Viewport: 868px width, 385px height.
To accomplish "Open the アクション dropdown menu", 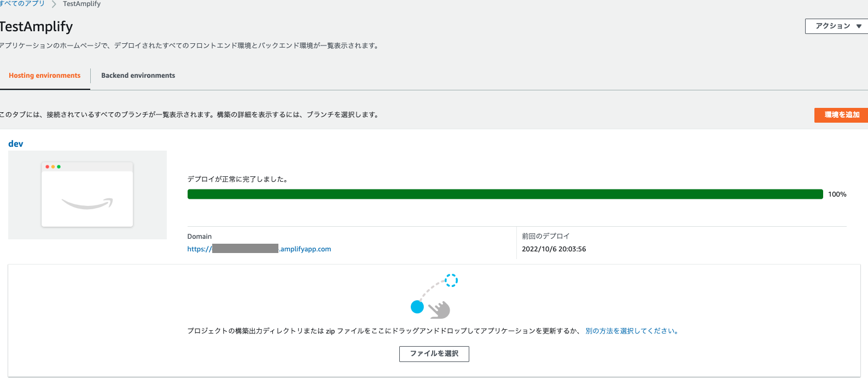I will (x=836, y=26).
